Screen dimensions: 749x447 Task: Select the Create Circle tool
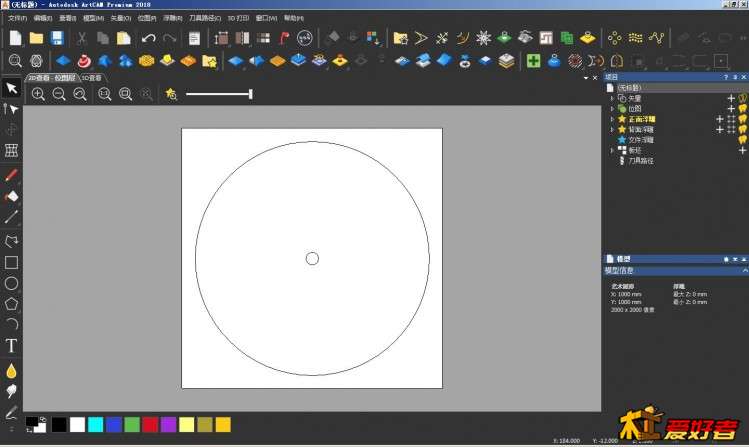click(12, 283)
